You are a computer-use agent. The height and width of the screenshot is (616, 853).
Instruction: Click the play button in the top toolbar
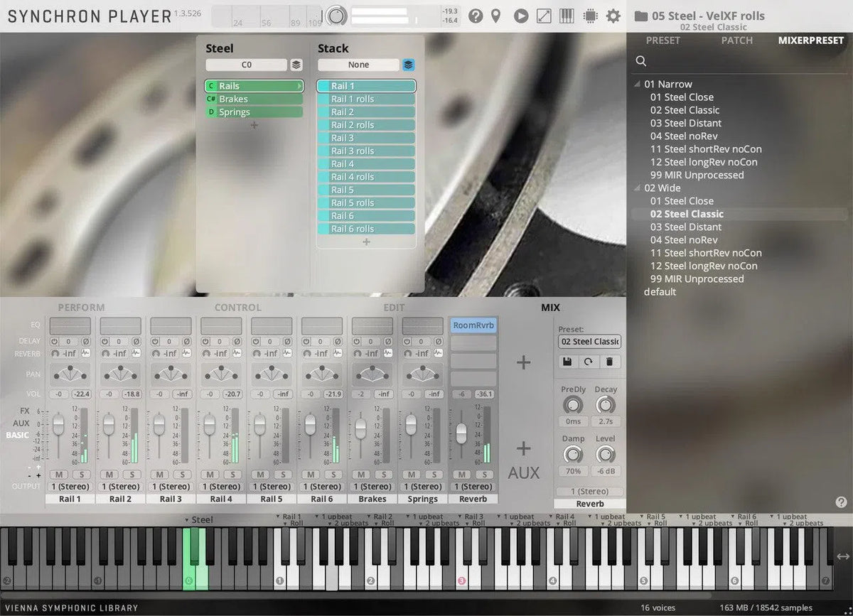point(520,15)
